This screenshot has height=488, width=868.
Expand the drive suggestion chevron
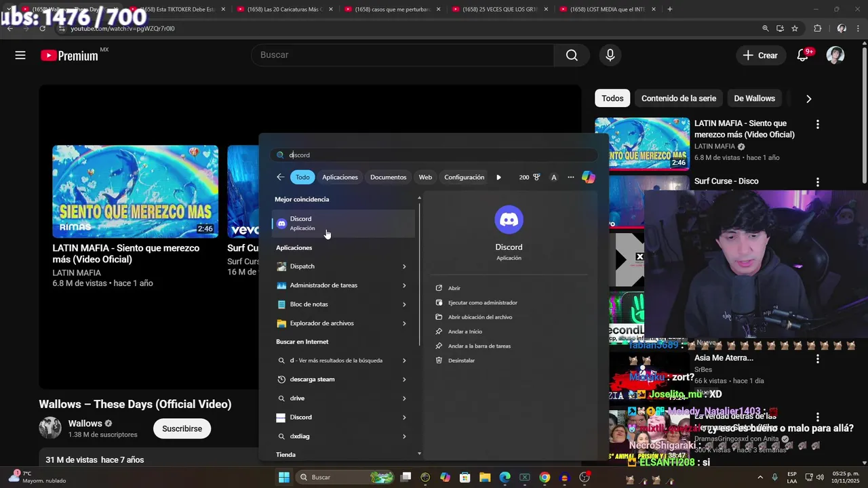click(404, 399)
